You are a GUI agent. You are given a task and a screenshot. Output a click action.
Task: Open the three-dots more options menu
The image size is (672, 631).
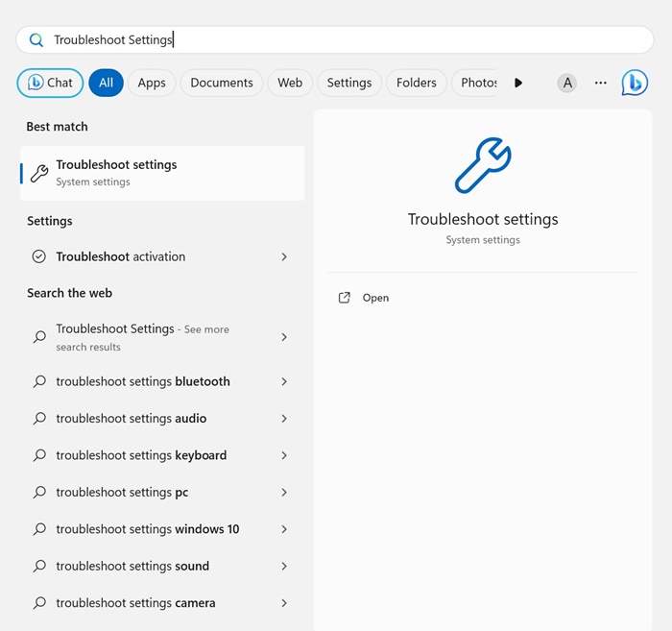(601, 83)
